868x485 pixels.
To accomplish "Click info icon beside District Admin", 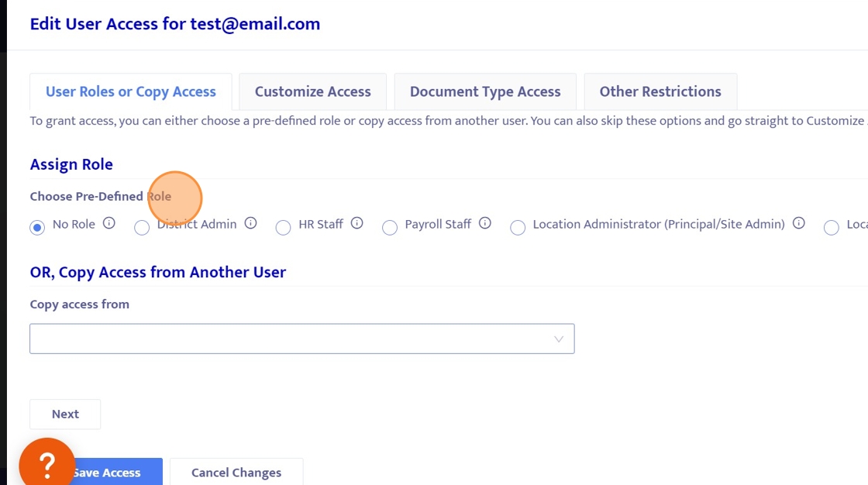I will click(250, 223).
